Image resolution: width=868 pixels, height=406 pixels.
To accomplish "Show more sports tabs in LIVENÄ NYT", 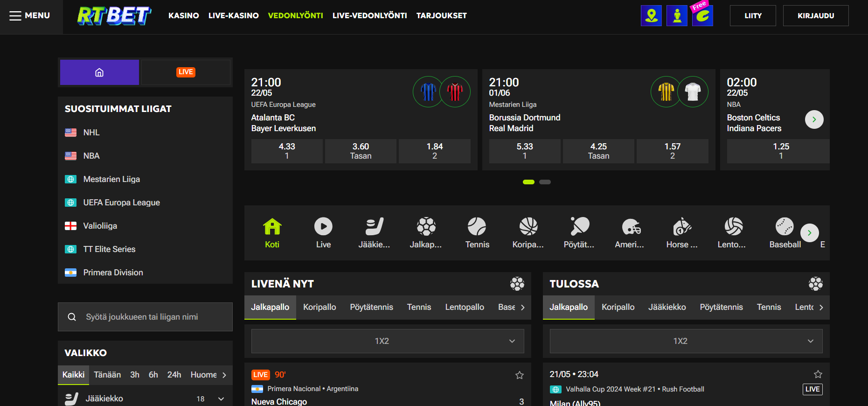I will coord(523,308).
